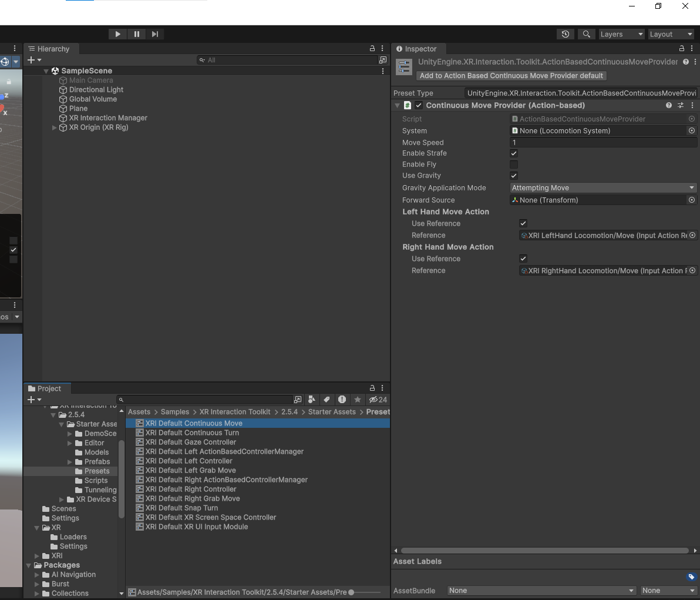Click the Hierarchy search field

pos(287,60)
